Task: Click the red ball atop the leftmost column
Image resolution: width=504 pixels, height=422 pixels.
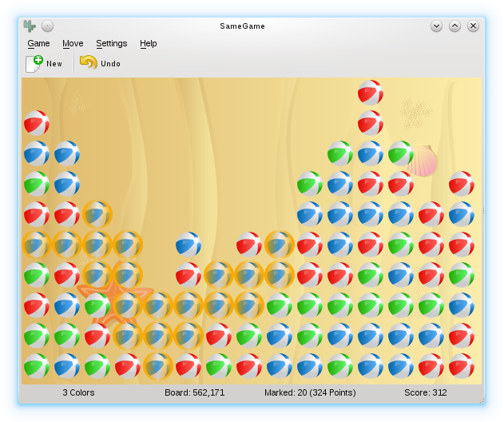Action: [x=36, y=122]
